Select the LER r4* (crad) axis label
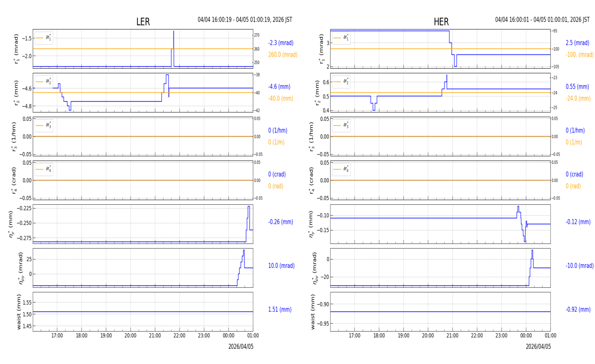Viewport: 595px width, 364px height. (x=14, y=180)
